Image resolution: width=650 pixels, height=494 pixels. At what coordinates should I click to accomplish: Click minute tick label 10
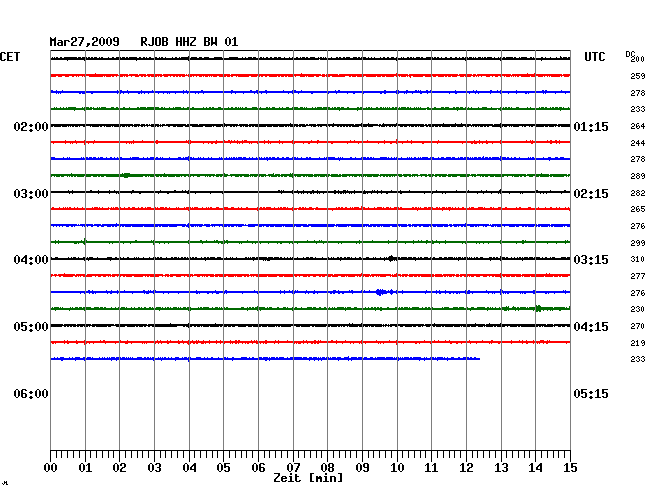(397, 468)
